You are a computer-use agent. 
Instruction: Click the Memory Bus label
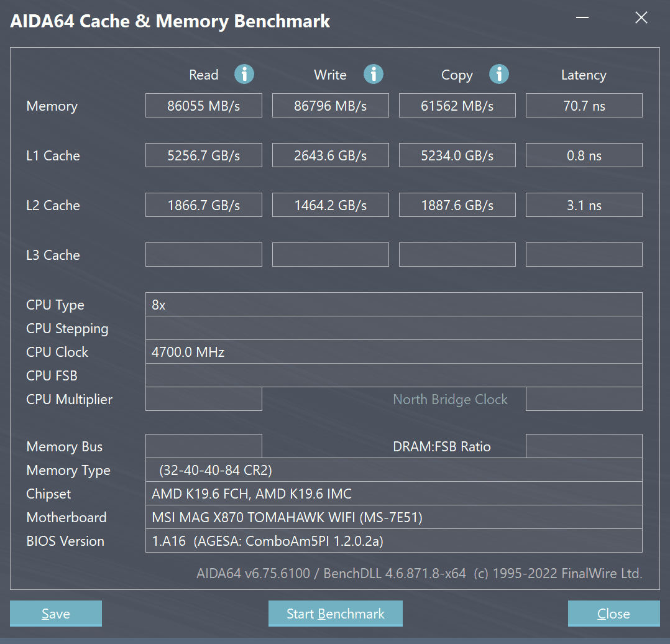coord(64,447)
